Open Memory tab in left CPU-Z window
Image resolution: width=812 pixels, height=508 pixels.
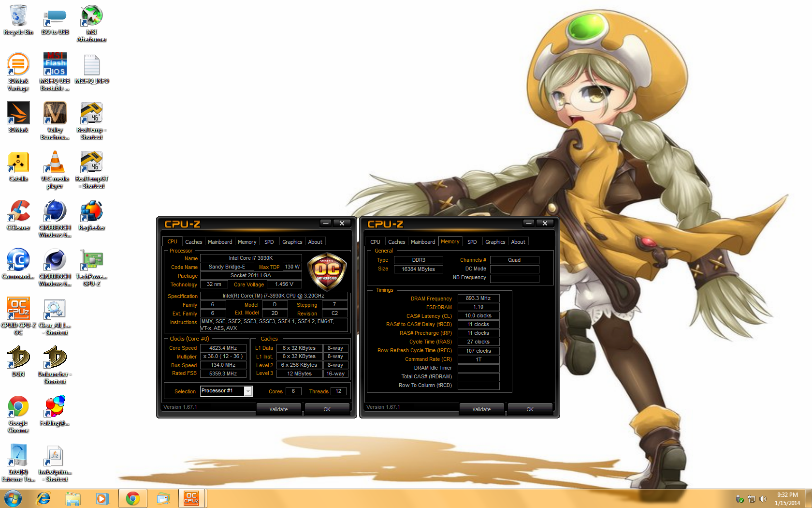coord(247,242)
